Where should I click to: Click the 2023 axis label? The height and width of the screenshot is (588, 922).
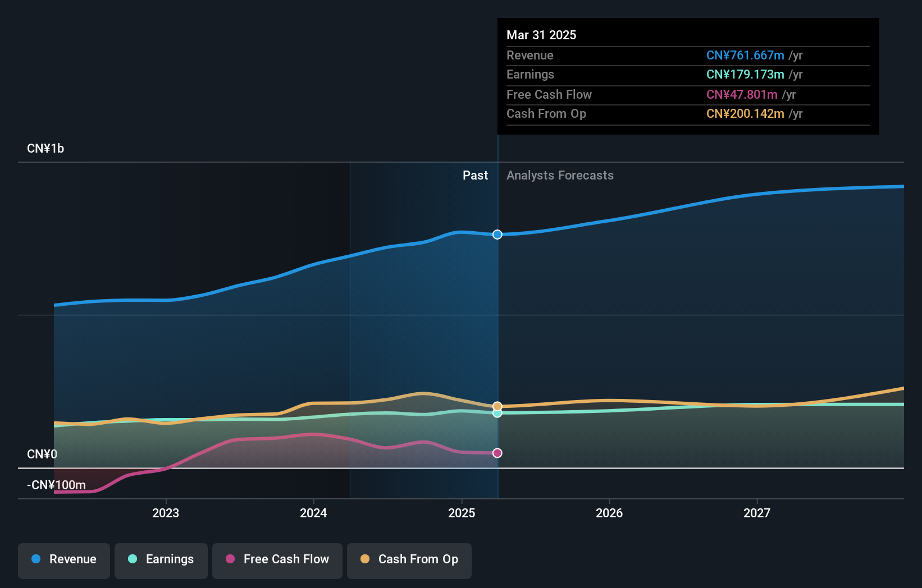pos(166,513)
